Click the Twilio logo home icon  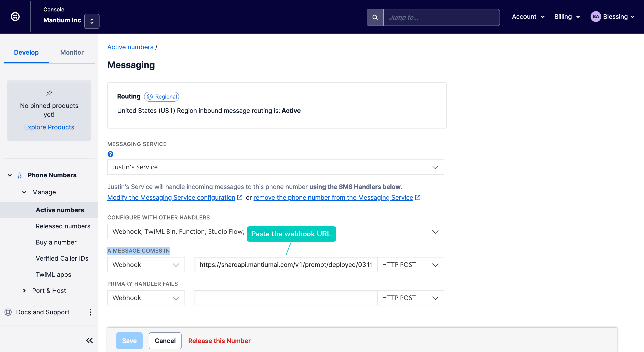pyautogui.click(x=15, y=17)
